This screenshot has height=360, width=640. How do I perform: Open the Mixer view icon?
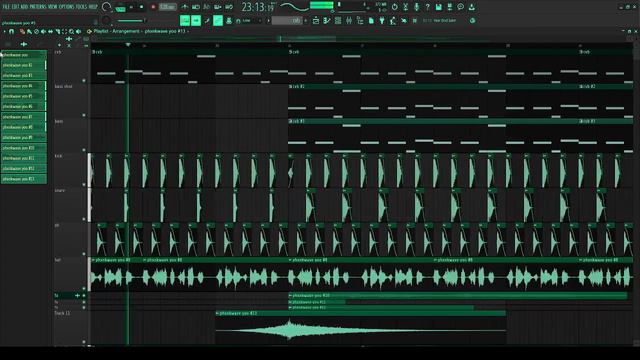(x=349, y=20)
